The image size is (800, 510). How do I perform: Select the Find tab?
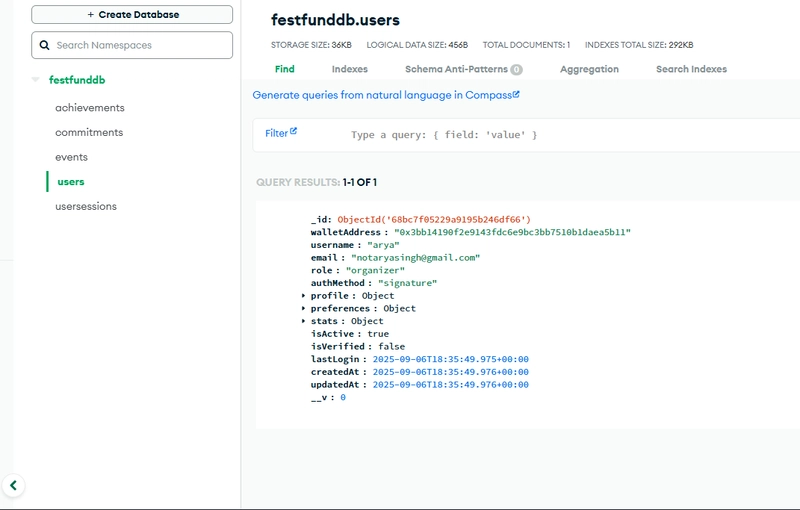[x=285, y=69]
